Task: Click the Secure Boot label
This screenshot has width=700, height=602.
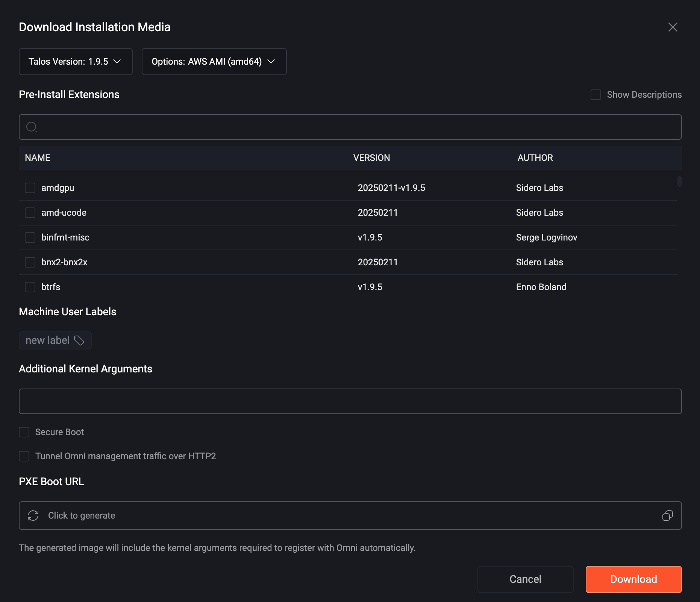Action: [59, 432]
